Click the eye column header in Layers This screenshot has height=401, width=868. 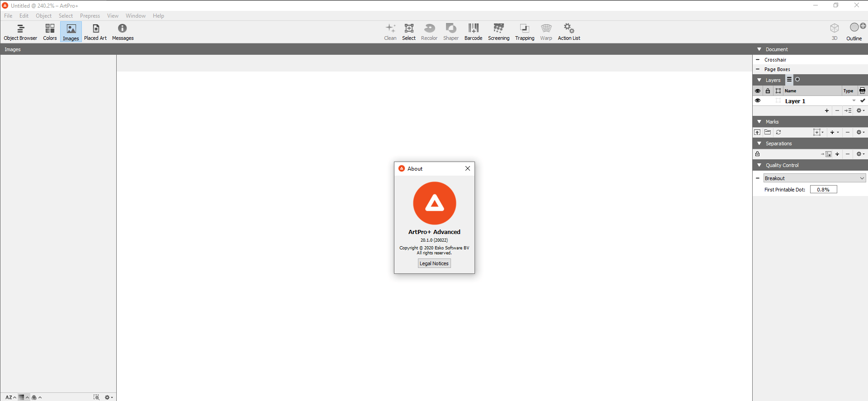tap(758, 91)
